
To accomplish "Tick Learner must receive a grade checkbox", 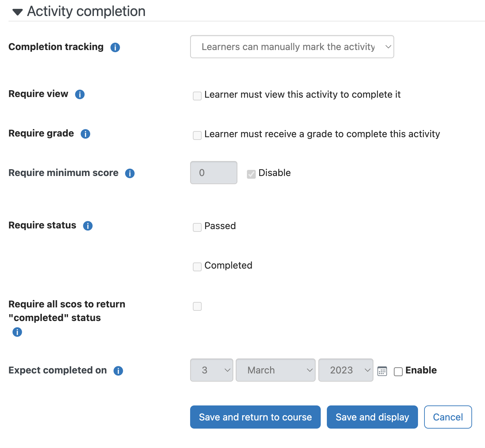I will tap(197, 135).
